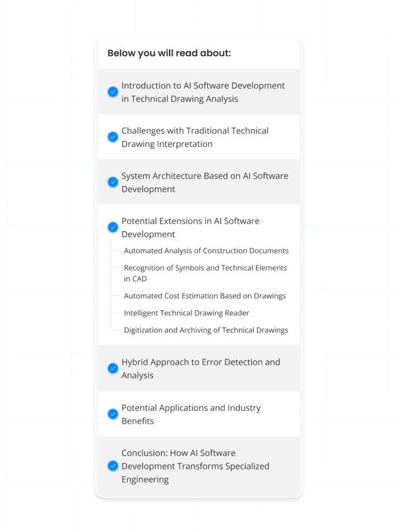Click checkmark icon beside Challenges with Traditional Technical Drawing
398x532 pixels.
point(113,137)
